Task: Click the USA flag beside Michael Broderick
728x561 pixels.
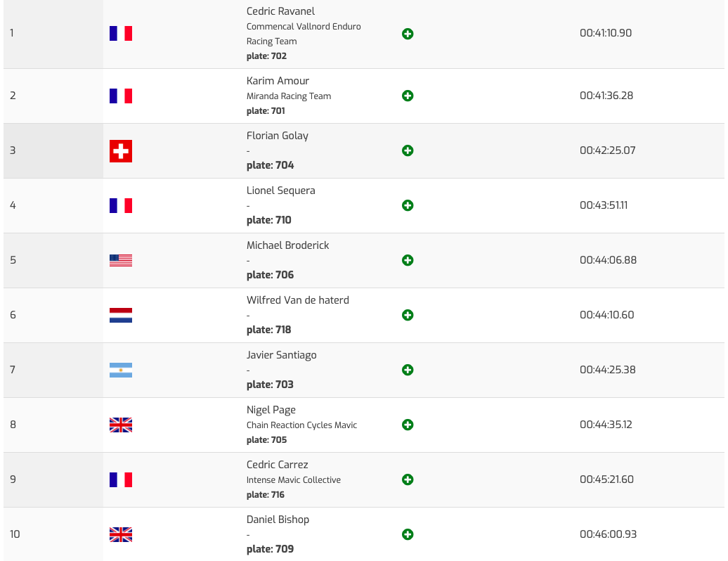Action: pyautogui.click(x=121, y=261)
